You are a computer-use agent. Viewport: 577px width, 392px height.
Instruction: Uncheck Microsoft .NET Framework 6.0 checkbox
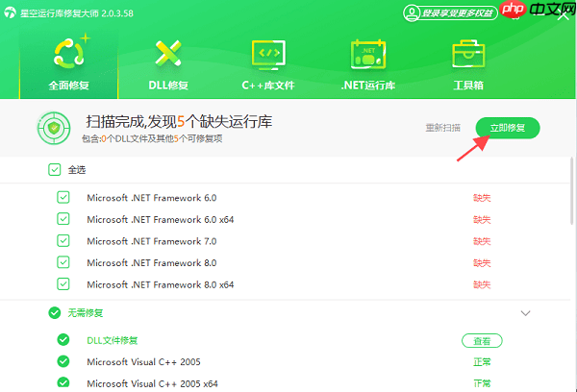[x=63, y=198]
